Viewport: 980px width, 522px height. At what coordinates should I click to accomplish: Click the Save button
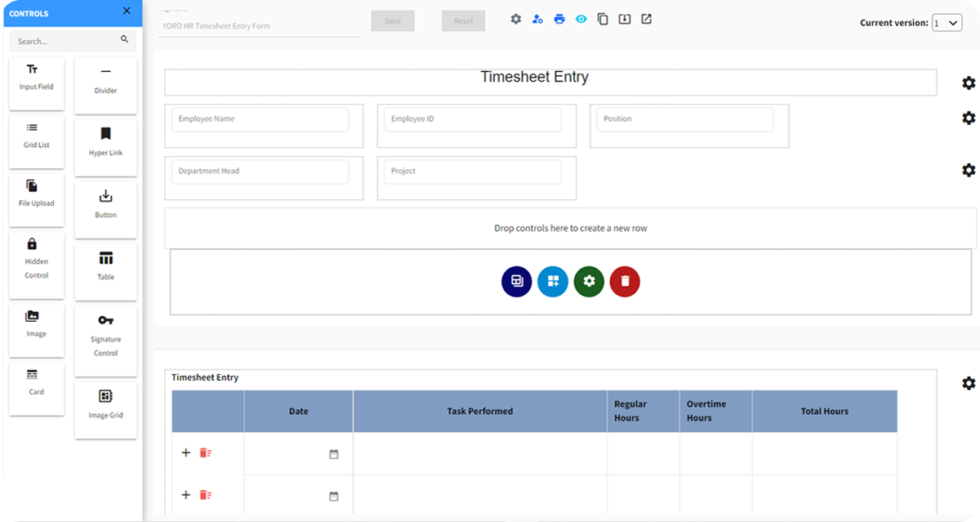coord(393,20)
